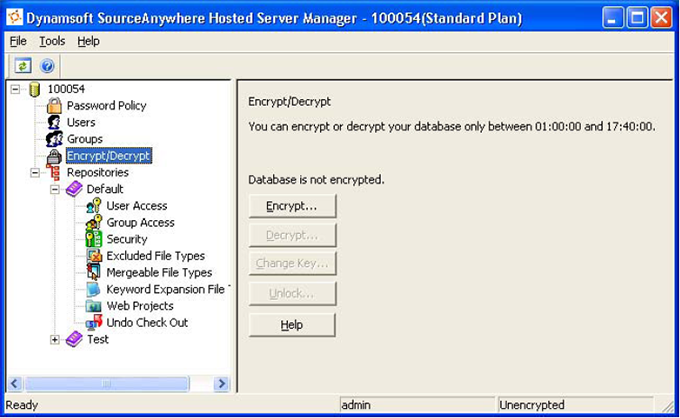
Task: Click the Web Projects icon
Action: point(93,306)
